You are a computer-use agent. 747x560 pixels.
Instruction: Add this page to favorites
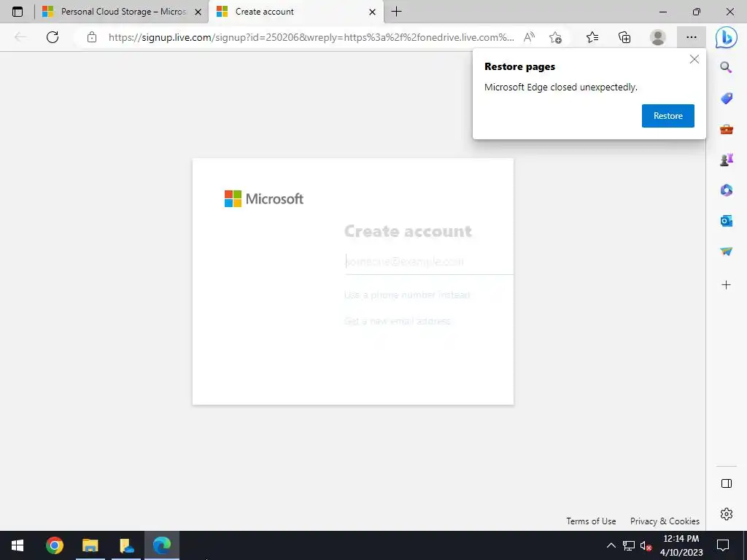555,37
